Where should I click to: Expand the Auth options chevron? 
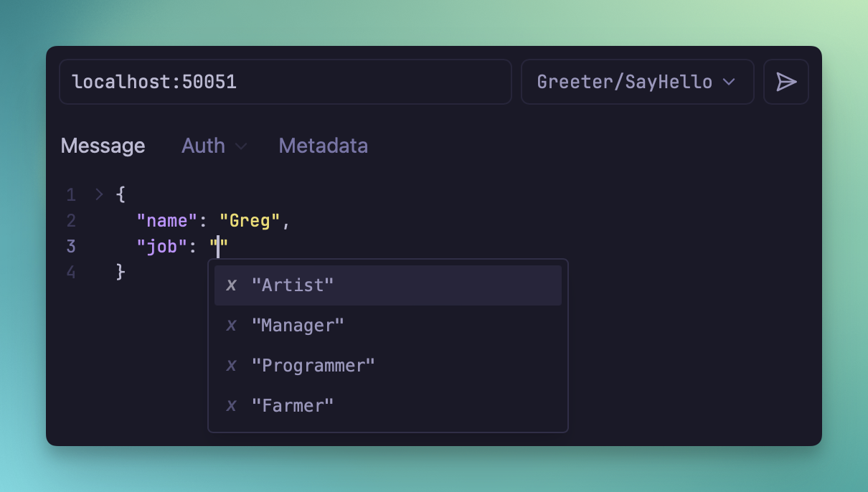tap(242, 146)
